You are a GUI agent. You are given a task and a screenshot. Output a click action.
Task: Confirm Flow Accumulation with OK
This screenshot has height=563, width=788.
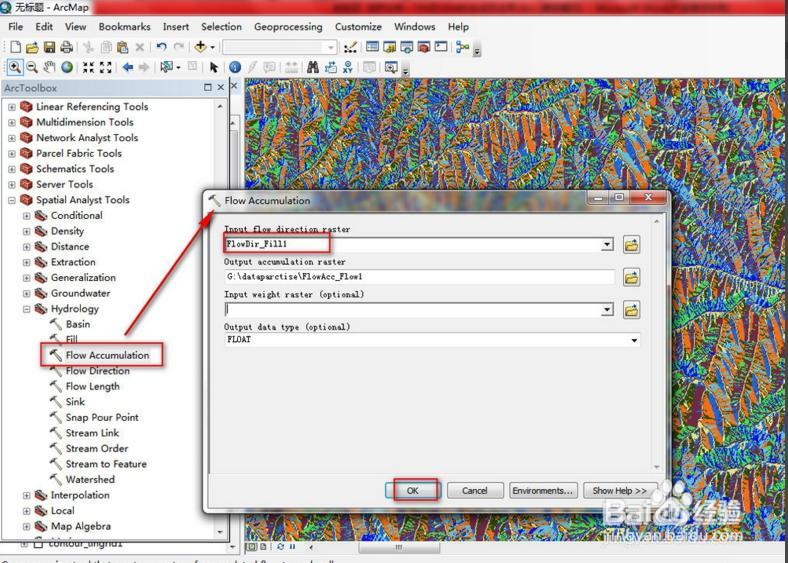(413, 491)
